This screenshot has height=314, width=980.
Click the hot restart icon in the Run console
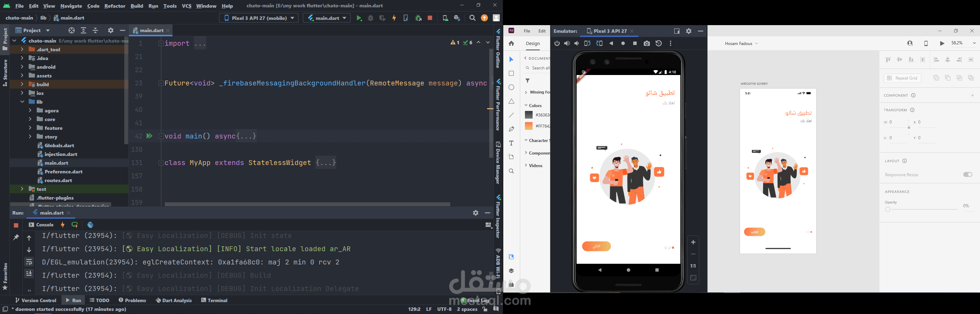[75, 225]
